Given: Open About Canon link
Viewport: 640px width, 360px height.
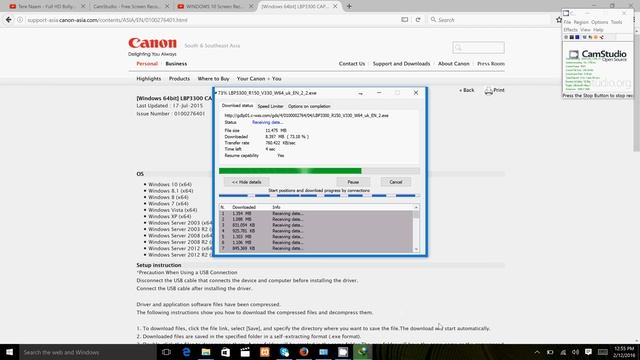Looking at the screenshot, I should [x=453, y=64].
